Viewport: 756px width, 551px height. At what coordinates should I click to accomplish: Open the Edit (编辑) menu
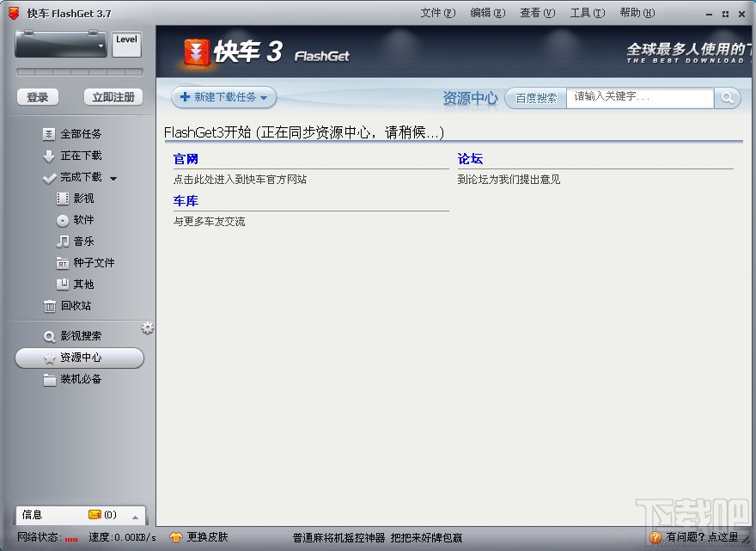487,13
